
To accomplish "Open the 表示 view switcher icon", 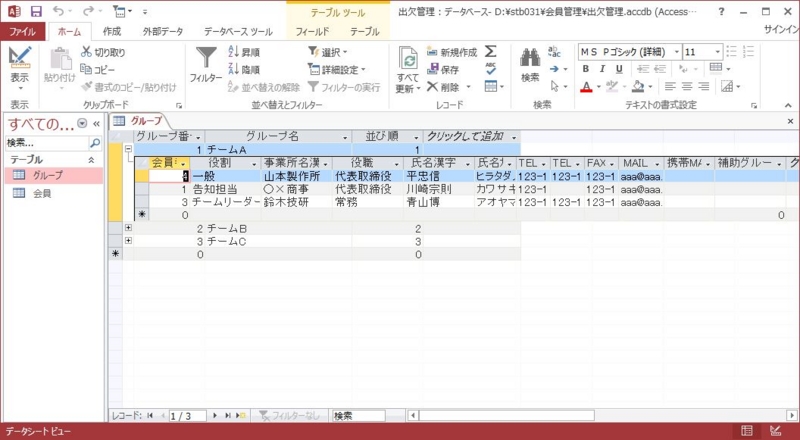I will pyautogui.click(x=20, y=57).
